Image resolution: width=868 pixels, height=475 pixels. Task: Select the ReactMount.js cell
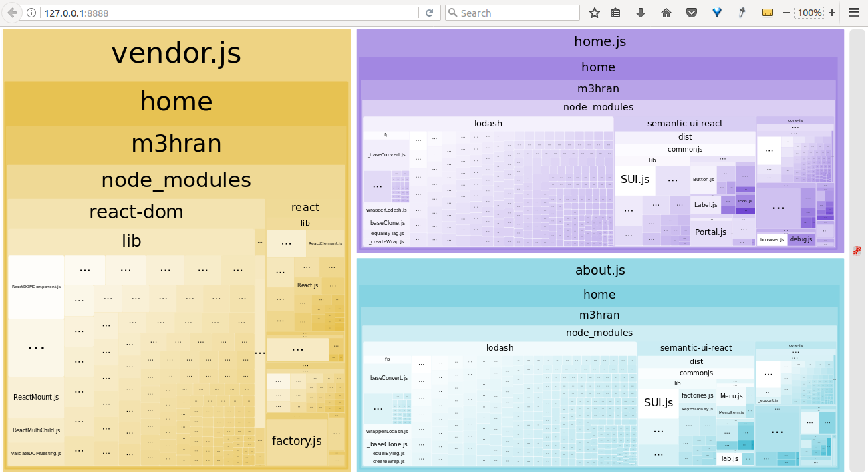pos(36,397)
